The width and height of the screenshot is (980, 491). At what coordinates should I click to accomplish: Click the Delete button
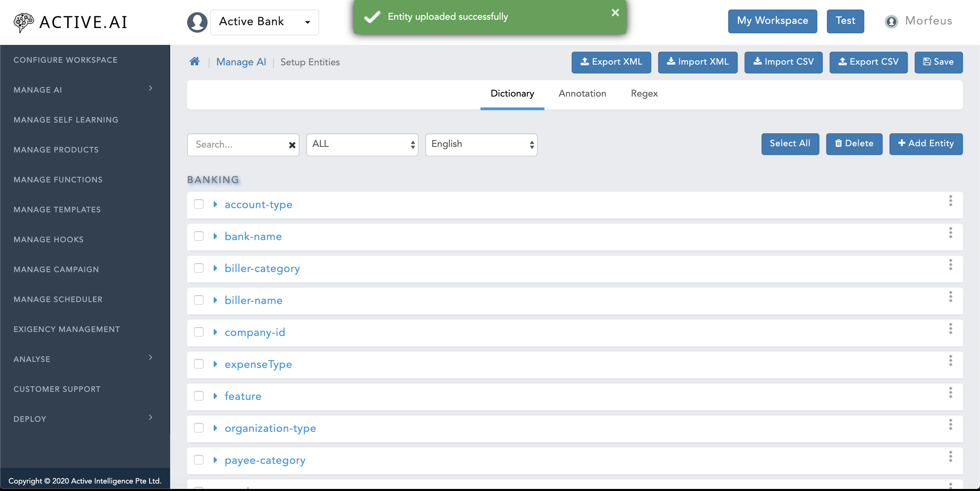point(854,143)
